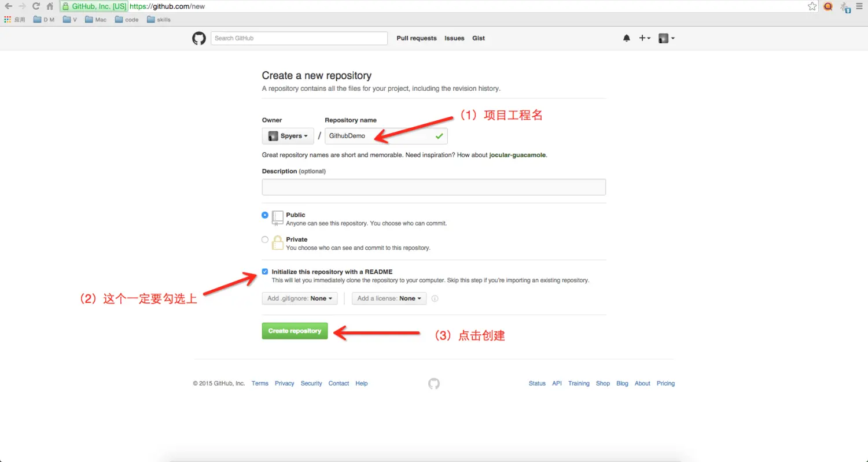
Task: Click the © 2015 GitHub, Inc. text
Action: (219, 383)
